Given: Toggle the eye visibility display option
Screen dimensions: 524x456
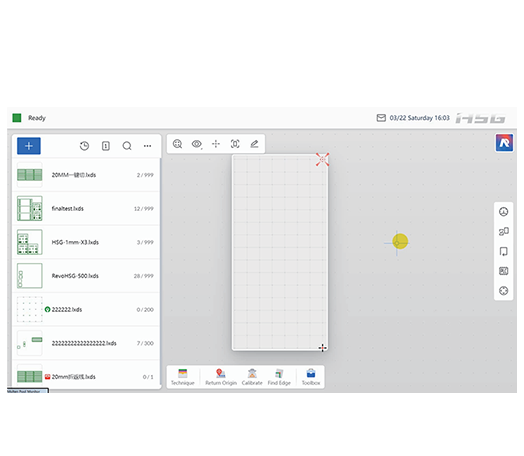Looking at the screenshot, I should click(x=196, y=144).
